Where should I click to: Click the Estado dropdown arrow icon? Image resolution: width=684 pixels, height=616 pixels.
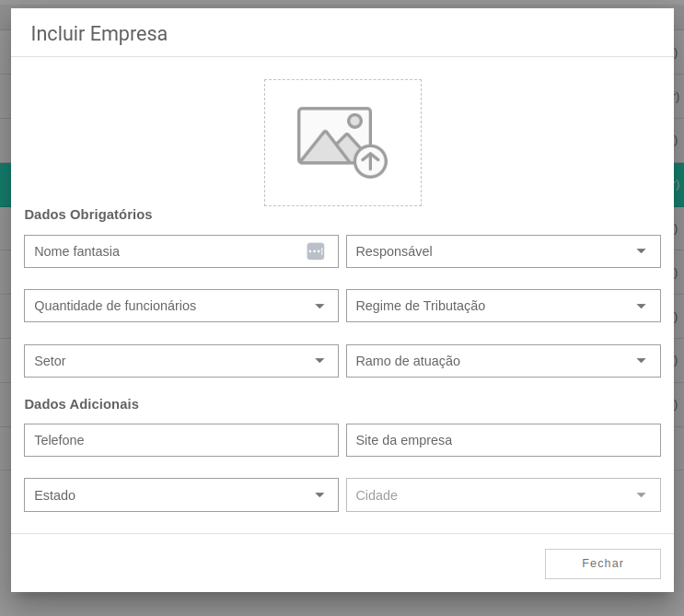pyautogui.click(x=319, y=494)
